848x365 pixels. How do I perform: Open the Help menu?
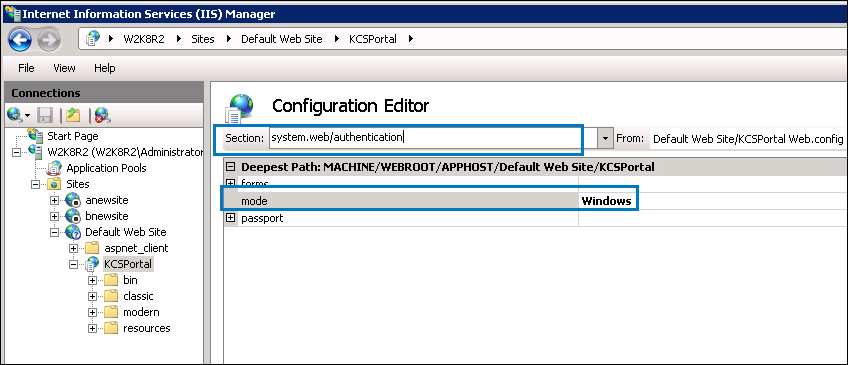coord(104,68)
